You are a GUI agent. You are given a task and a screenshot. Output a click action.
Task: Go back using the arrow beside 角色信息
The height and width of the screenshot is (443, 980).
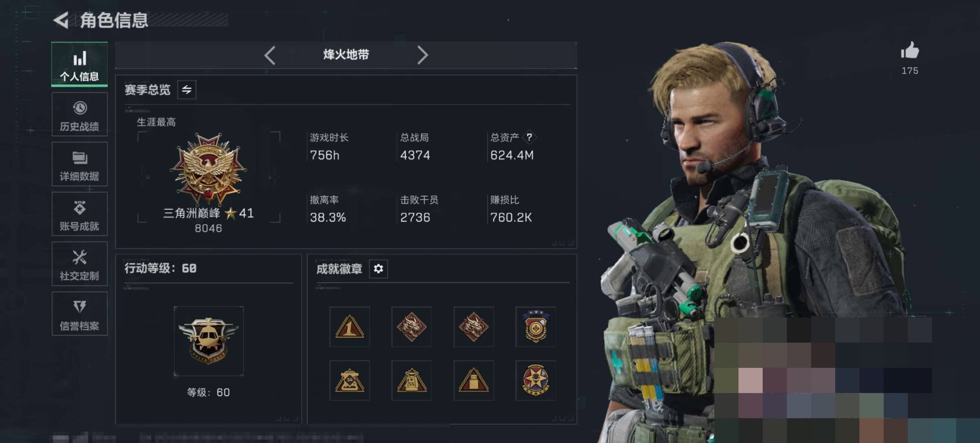tap(61, 20)
